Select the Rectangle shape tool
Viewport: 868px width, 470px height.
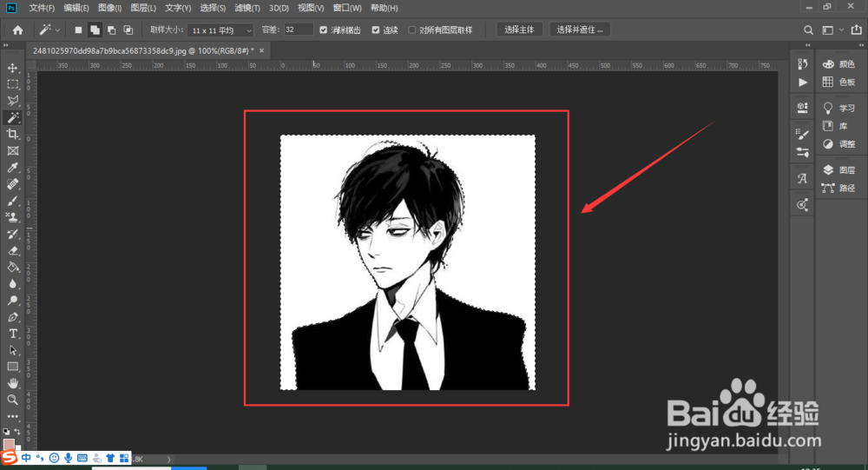click(x=13, y=367)
